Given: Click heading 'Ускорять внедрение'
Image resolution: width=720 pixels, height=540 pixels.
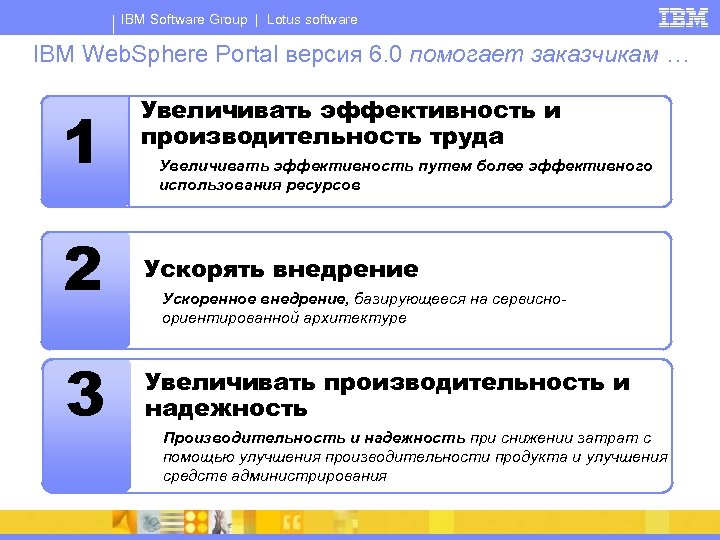Looking at the screenshot, I should 281,269.
